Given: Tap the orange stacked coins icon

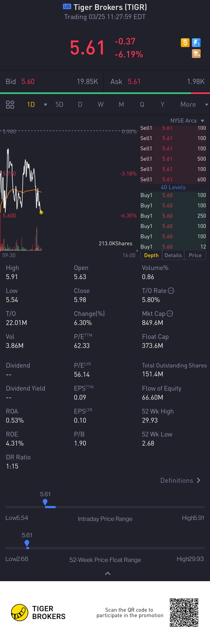Looking at the screenshot, I should (x=196, y=54).
